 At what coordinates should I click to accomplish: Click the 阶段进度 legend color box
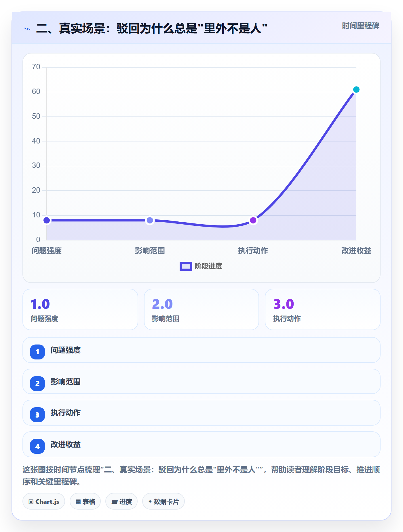pyautogui.click(x=186, y=266)
